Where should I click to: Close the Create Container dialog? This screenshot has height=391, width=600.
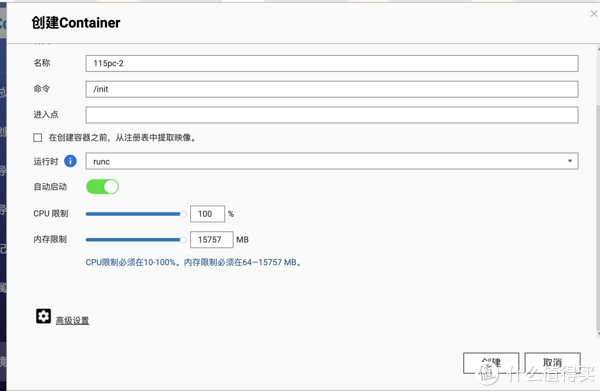pyautogui.click(x=593, y=14)
